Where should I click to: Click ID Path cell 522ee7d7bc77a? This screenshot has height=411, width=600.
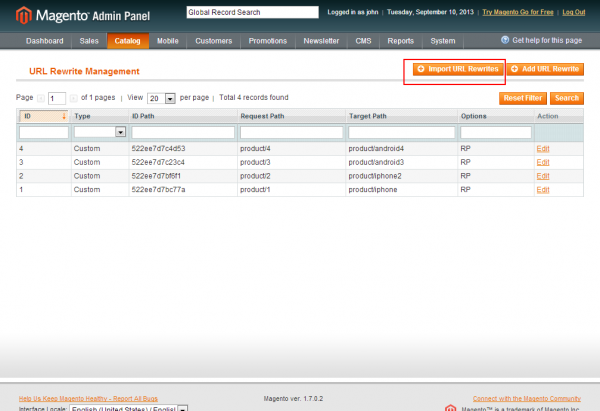(158, 190)
